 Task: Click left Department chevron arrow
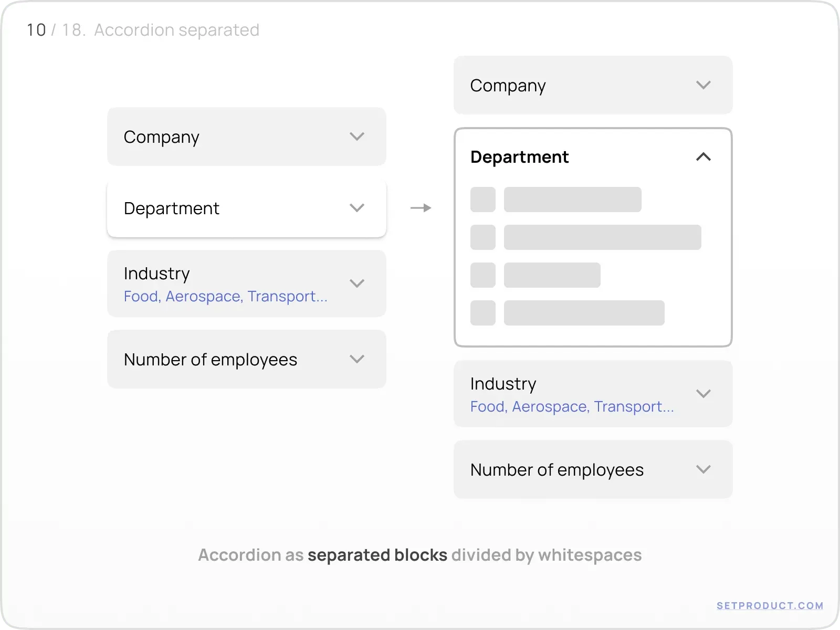click(x=357, y=208)
